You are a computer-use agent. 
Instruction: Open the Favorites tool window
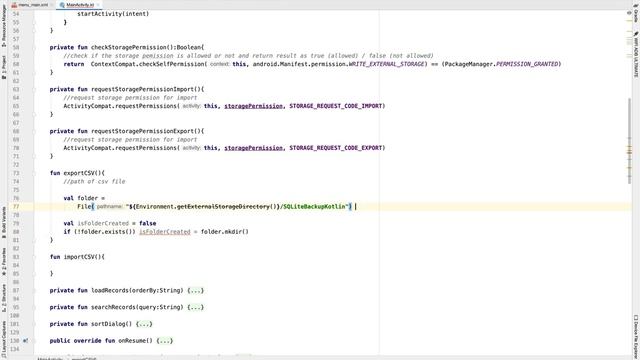pos(4,261)
